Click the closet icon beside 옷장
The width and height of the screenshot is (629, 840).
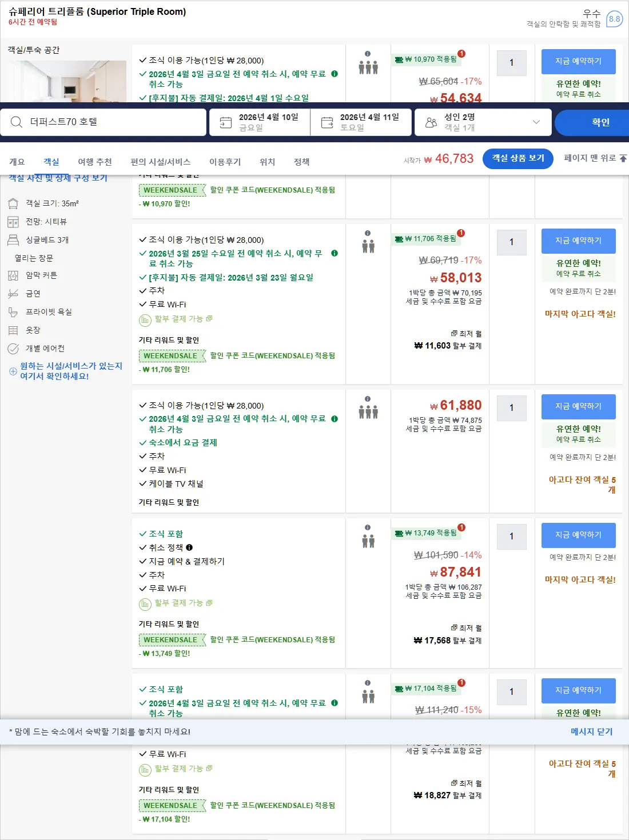[13, 330]
